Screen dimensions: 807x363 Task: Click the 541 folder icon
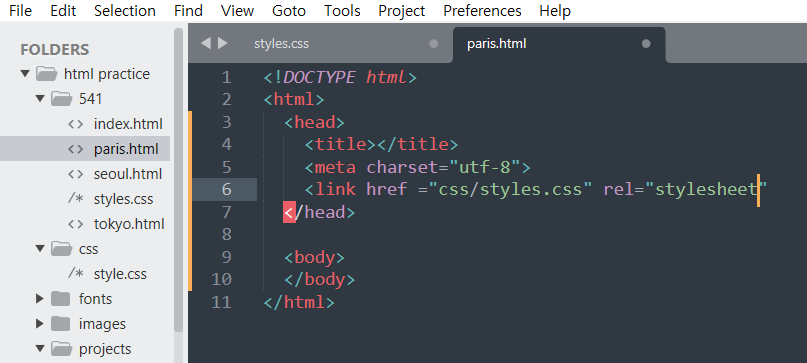pyautogui.click(x=61, y=98)
